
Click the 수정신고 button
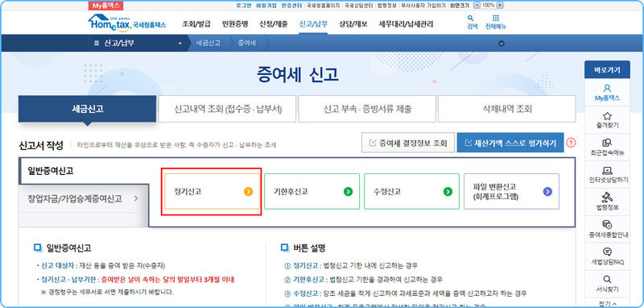click(x=411, y=191)
